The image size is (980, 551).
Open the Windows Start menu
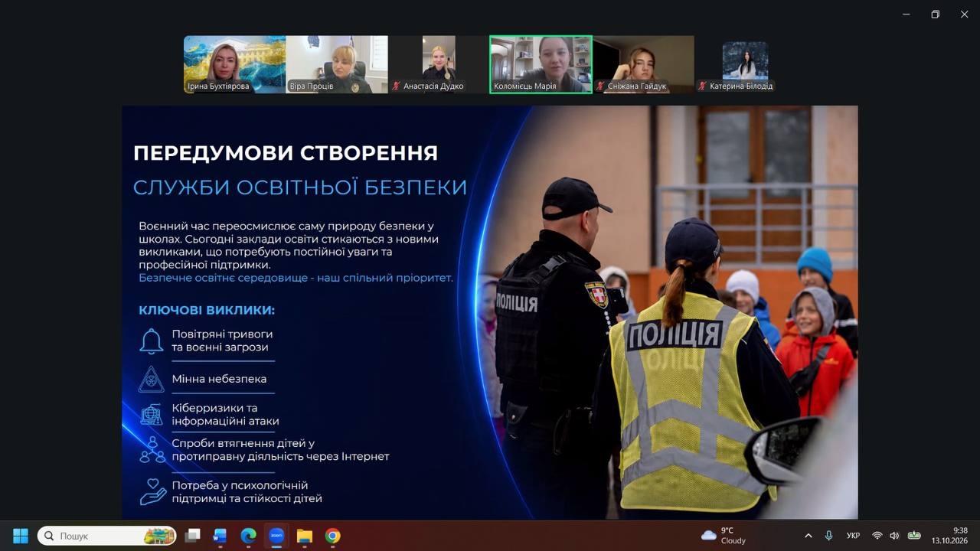click(x=21, y=536)
